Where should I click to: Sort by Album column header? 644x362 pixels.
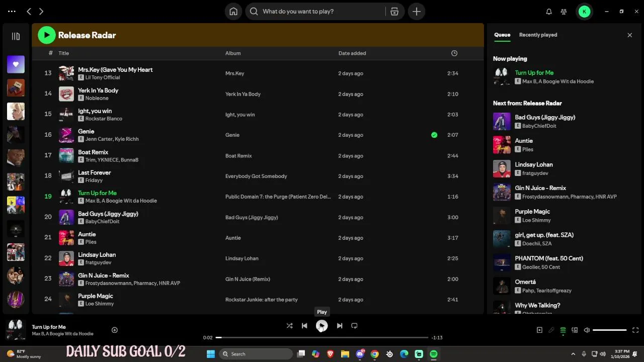[233, 53]
